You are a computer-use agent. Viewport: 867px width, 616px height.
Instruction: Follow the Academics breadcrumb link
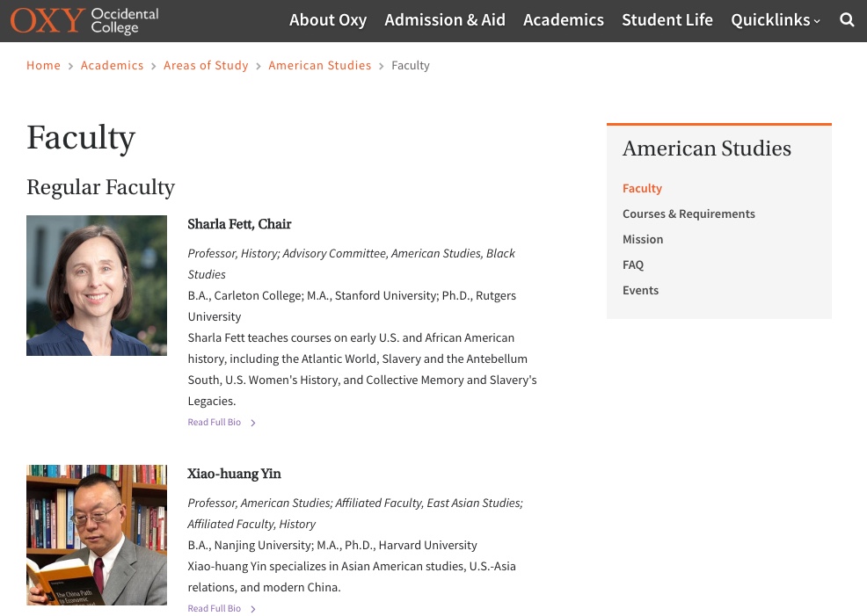(113, 65)
